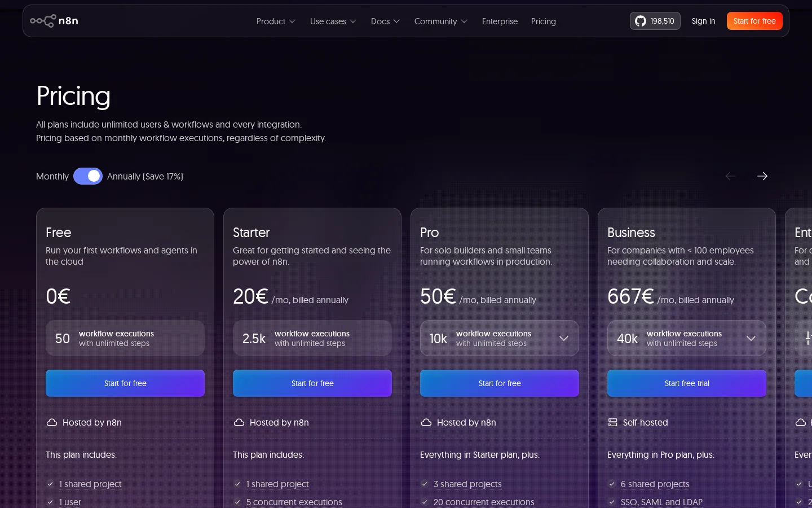
Task: Click "5 concurrent executions" feature text
Action: [x=294, y=502]
